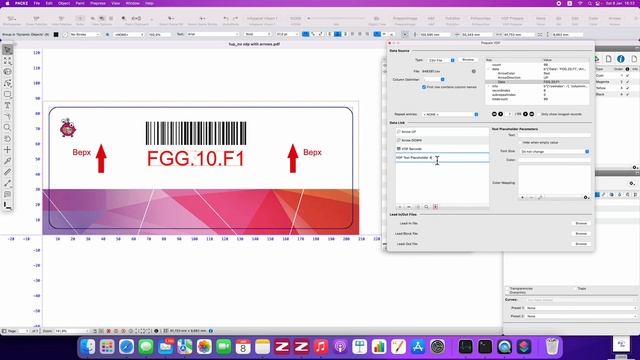Open Spotlight search in the macOS menu bar

tap(590, 3)
